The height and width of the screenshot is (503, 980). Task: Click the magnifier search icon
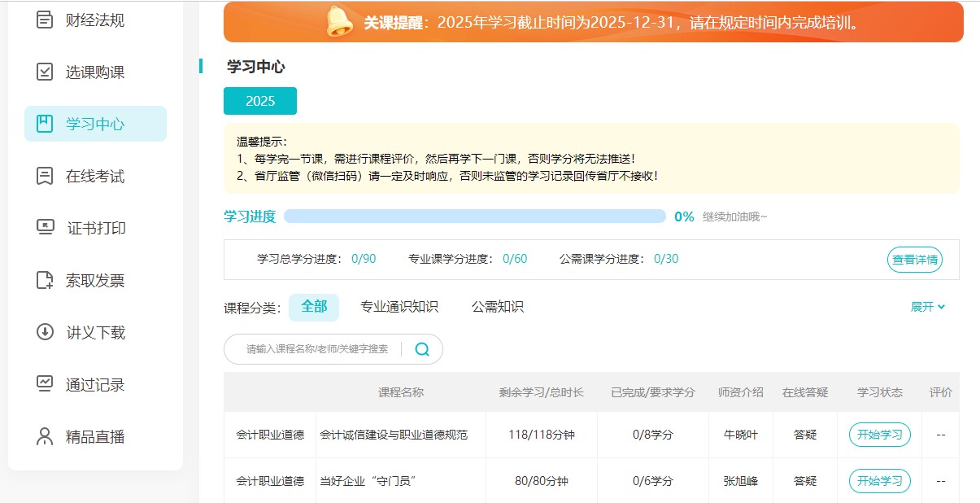421,348
